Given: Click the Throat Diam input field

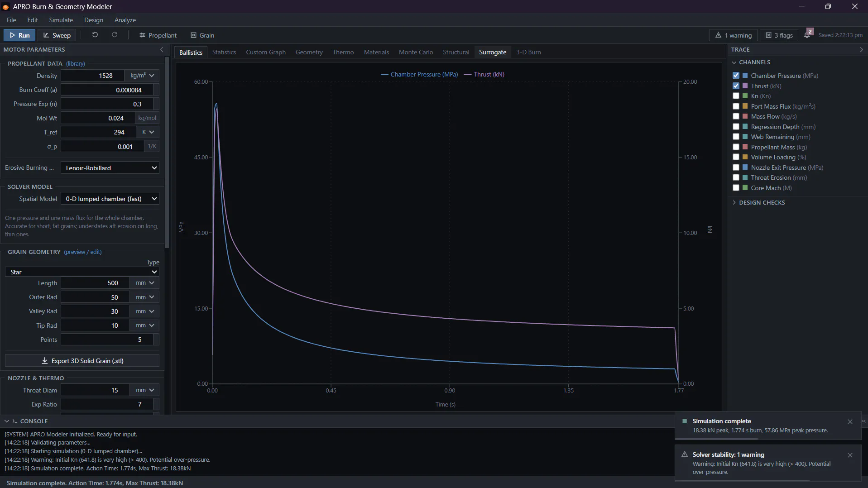Looking at the screenshot, I should tap(96, 390).
